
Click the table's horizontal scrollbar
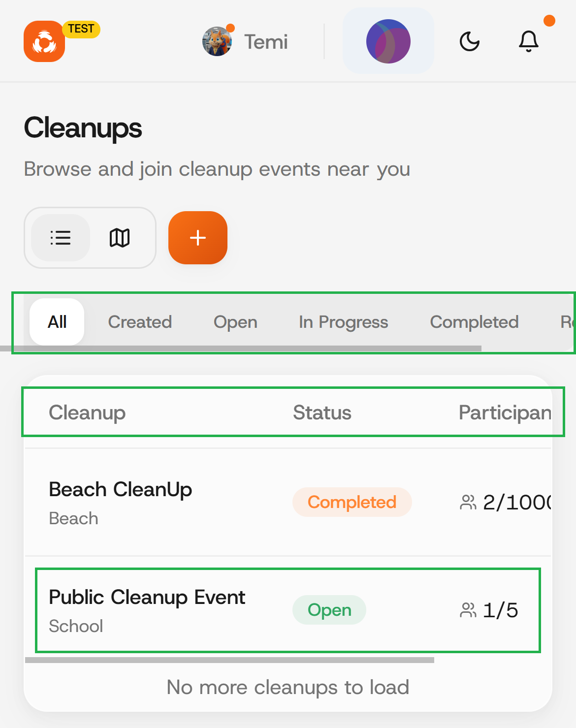(x=229, y=660)
